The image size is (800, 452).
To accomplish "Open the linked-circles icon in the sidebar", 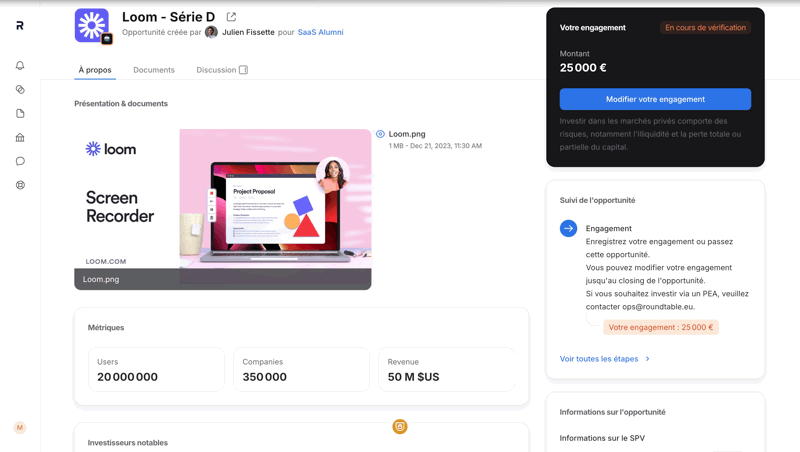I will pos(20,89).
